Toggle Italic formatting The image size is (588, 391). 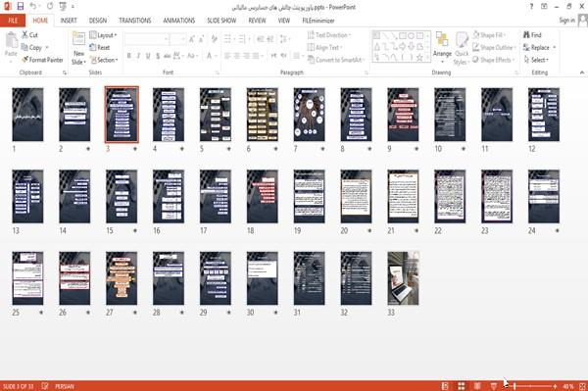pyautogui.click(x=138, y=56)
